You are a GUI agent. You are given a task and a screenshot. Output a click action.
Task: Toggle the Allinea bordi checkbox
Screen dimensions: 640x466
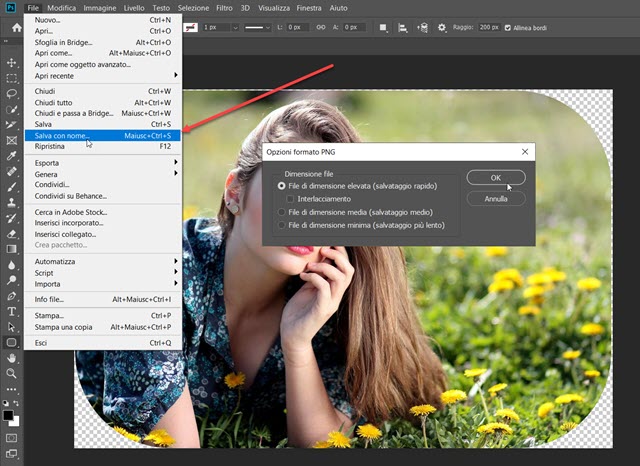coord(508,28)
